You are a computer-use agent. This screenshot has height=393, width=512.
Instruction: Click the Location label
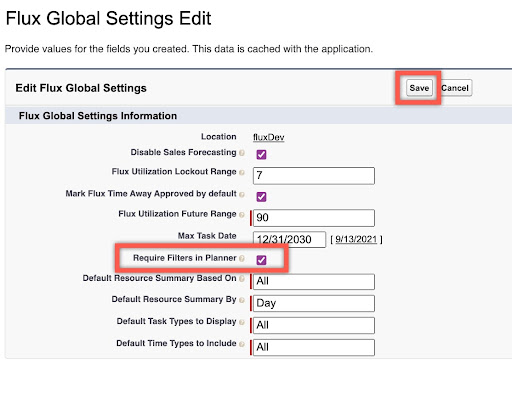219,137
